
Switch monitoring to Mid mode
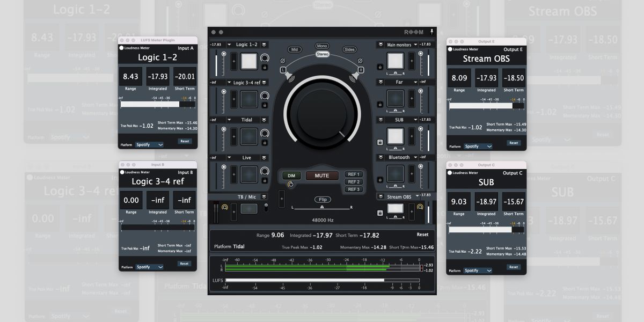pyautogui.click(x=294, y=49)
